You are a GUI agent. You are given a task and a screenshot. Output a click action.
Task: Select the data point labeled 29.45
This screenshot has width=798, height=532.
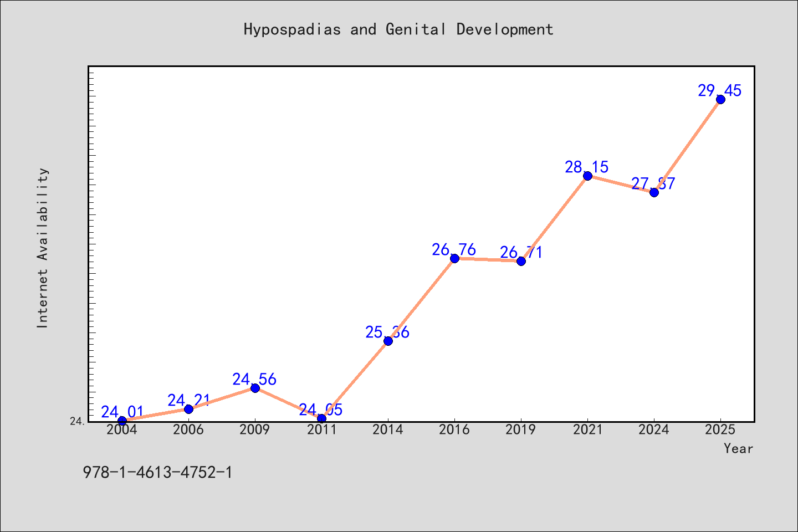(720, 99)
